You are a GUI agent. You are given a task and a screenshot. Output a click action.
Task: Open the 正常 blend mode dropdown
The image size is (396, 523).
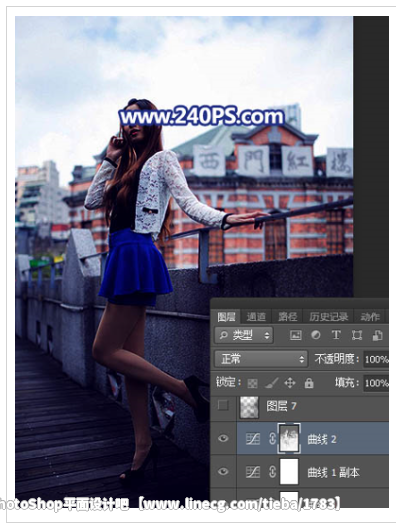261,359
